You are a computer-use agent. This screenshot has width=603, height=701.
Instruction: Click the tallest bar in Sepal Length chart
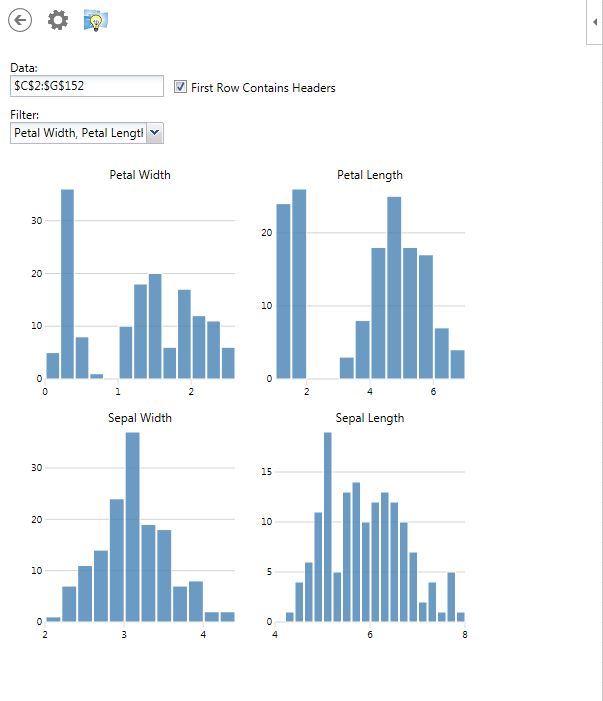[327, 527]
